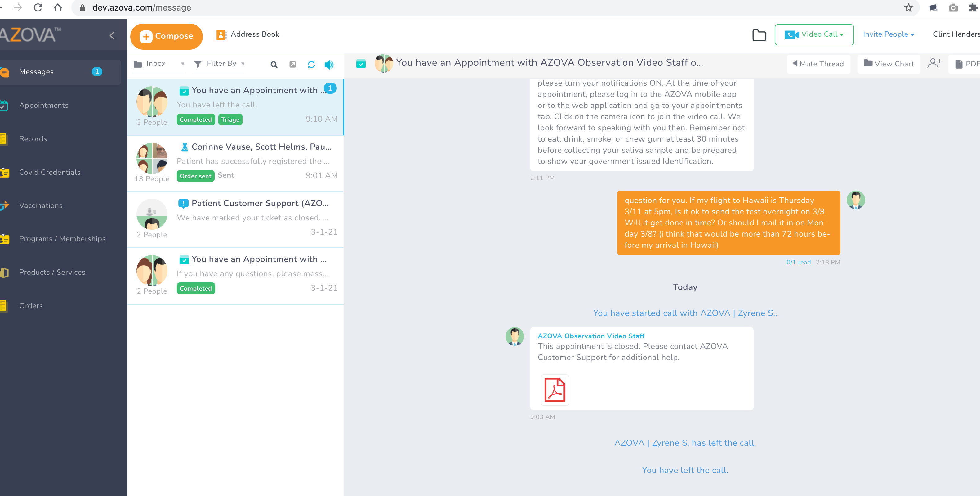Open the Invite People menu
This screenshot has width=980, height=496.
888,34
